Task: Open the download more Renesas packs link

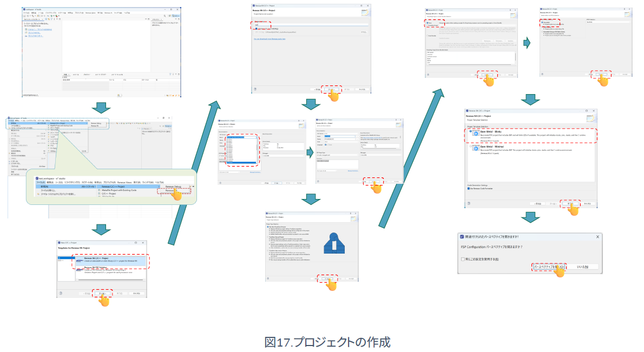Action: pyautogui.click(x=270, y=39)
